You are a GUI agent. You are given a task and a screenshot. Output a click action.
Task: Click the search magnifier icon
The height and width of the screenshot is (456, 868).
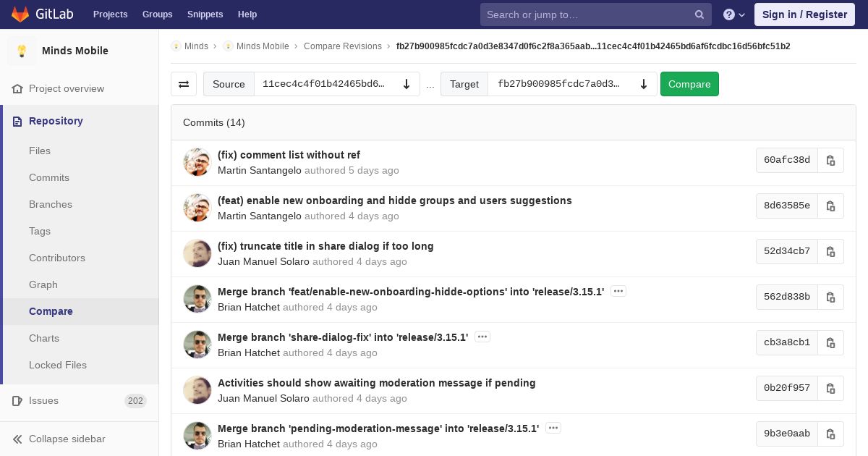(x=699, y=14)
